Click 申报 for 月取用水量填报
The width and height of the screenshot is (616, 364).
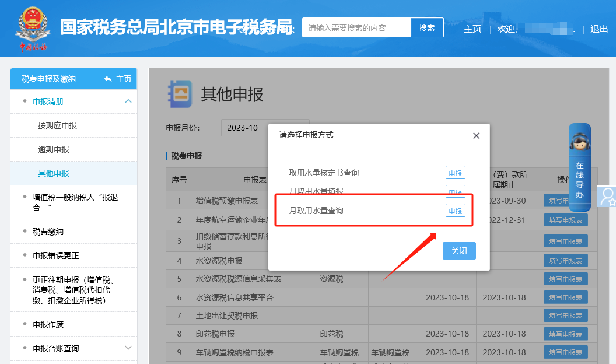click(x=456, y=190)
